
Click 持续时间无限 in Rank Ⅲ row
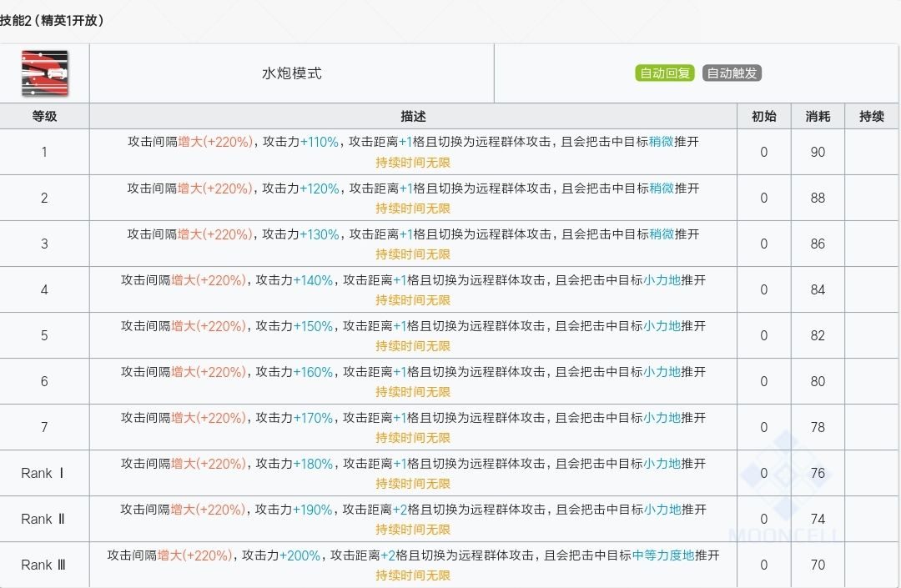[413, 575]
